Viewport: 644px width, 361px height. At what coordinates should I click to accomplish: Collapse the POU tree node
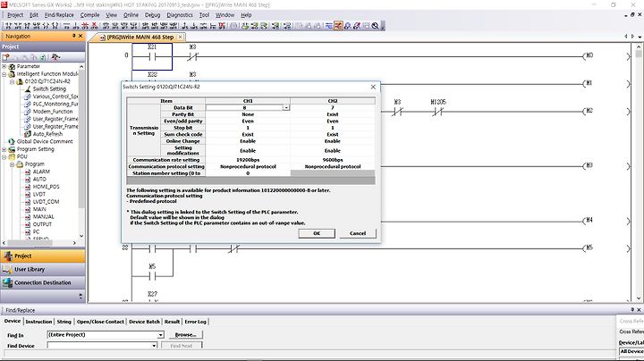4,156
